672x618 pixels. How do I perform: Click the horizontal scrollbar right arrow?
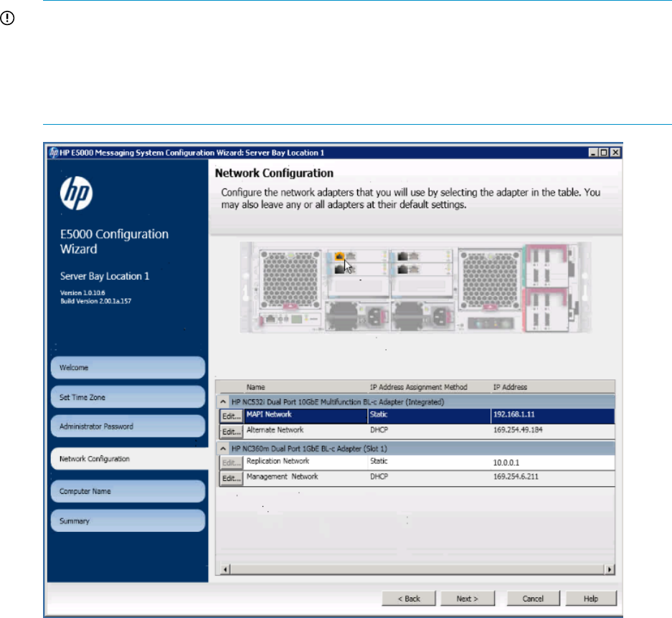(609, 569)
